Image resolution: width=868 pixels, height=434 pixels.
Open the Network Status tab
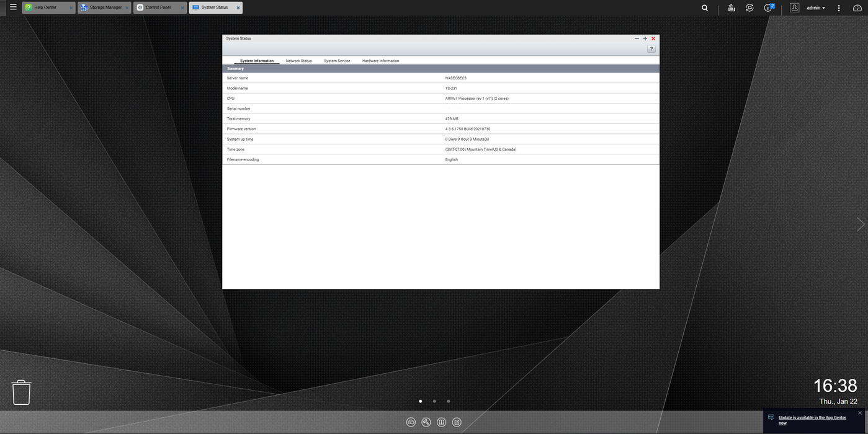point(298,61)
